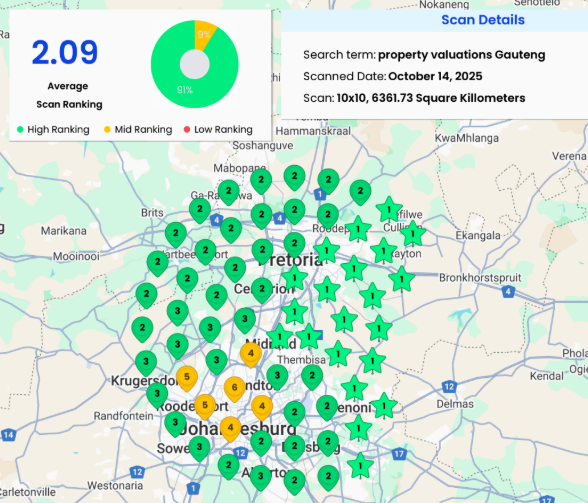Click the rank 1 star right of Benoni
Screen dimensions: 588x503
pyautogui.click(x=384, y=406)
